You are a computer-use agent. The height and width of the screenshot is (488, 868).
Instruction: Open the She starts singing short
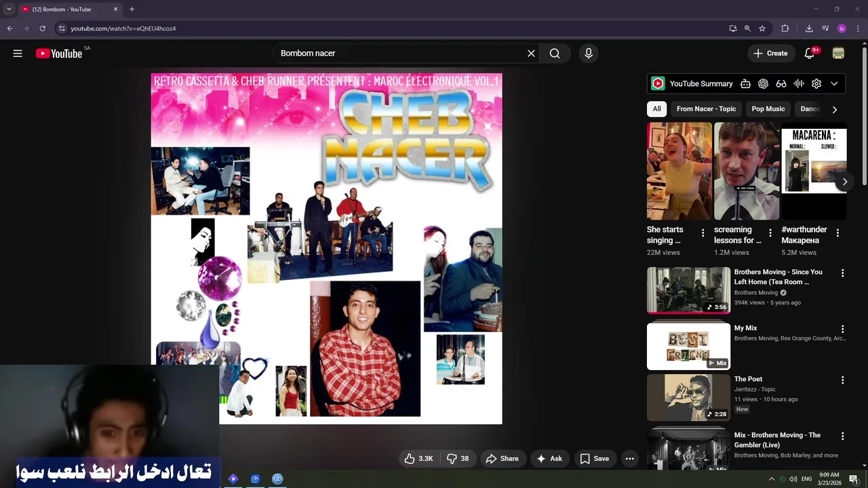tap(679, 171)
